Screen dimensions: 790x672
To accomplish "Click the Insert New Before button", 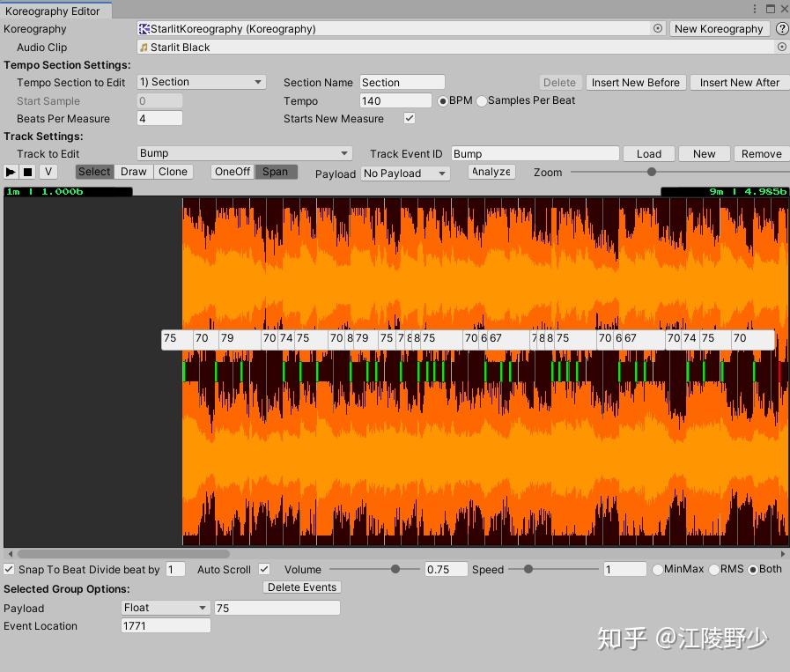I will (x=635, y=82).
